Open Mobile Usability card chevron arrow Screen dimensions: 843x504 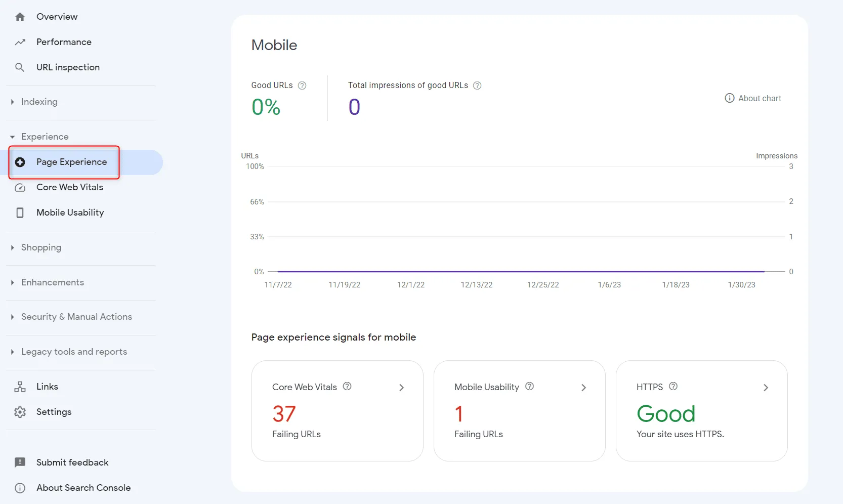(583, 388)
